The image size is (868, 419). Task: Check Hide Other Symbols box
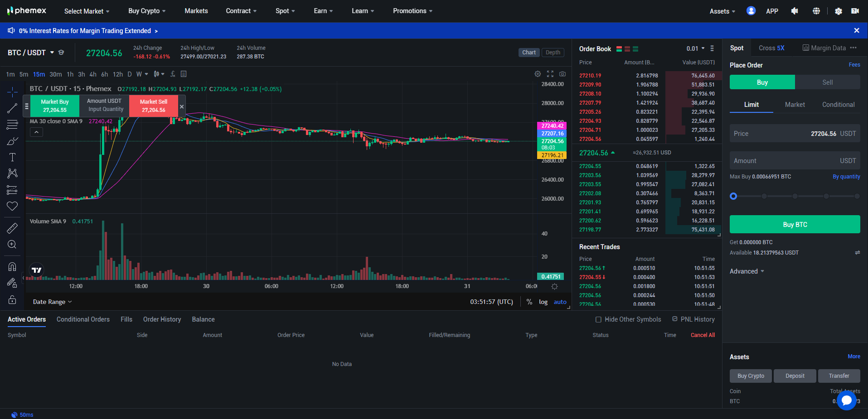click(598, 319)
